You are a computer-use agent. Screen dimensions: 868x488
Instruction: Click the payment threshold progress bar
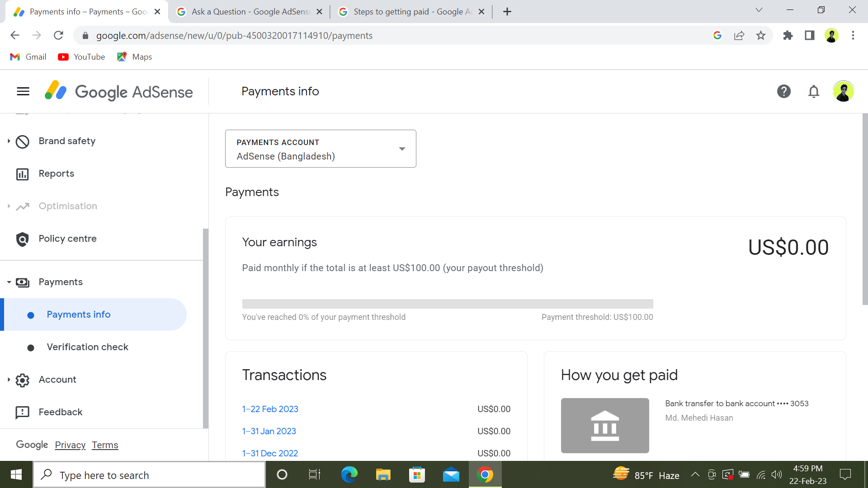pyautogui.click(x=448, y=304)
